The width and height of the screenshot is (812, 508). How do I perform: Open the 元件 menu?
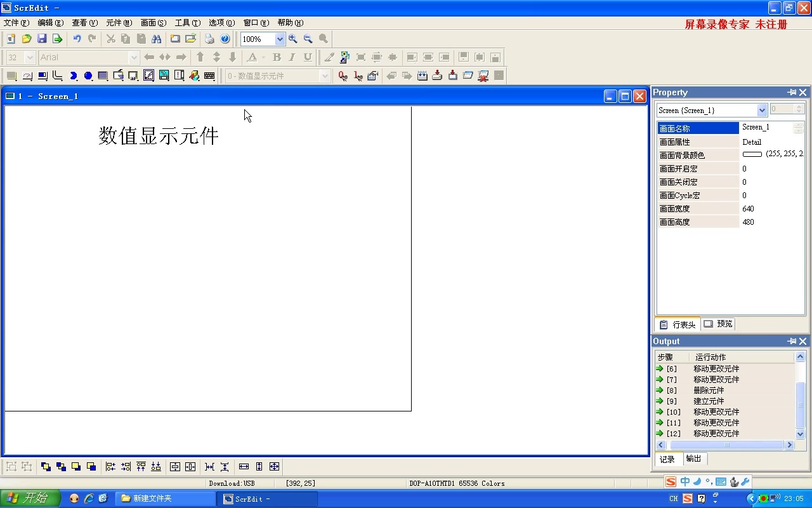119,23
